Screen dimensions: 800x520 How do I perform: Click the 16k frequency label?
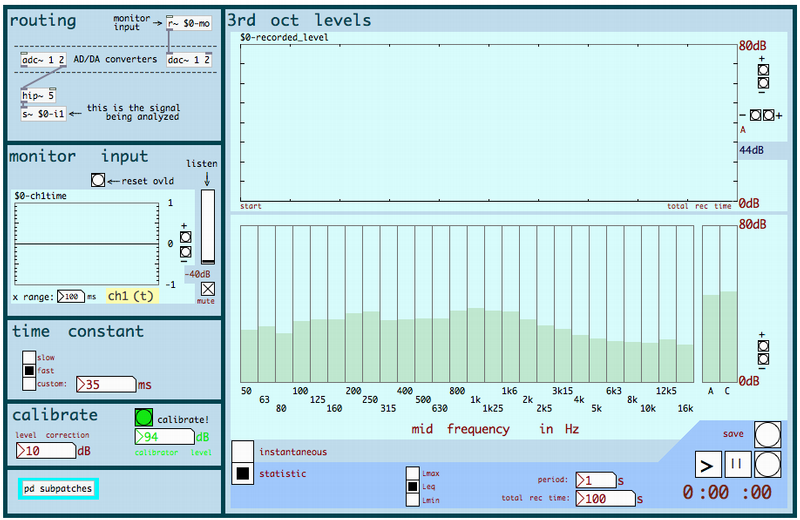685,408
